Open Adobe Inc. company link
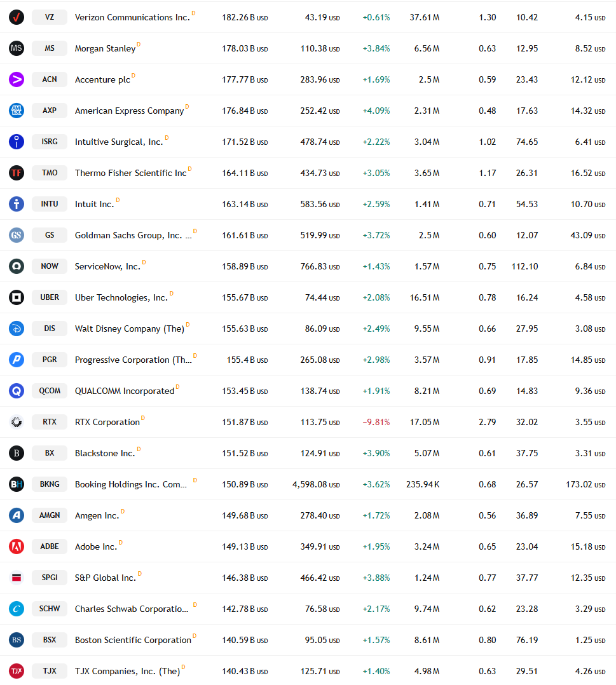This screenshot has width=616, height=685. pyautogui.click(x=96, y=546)
